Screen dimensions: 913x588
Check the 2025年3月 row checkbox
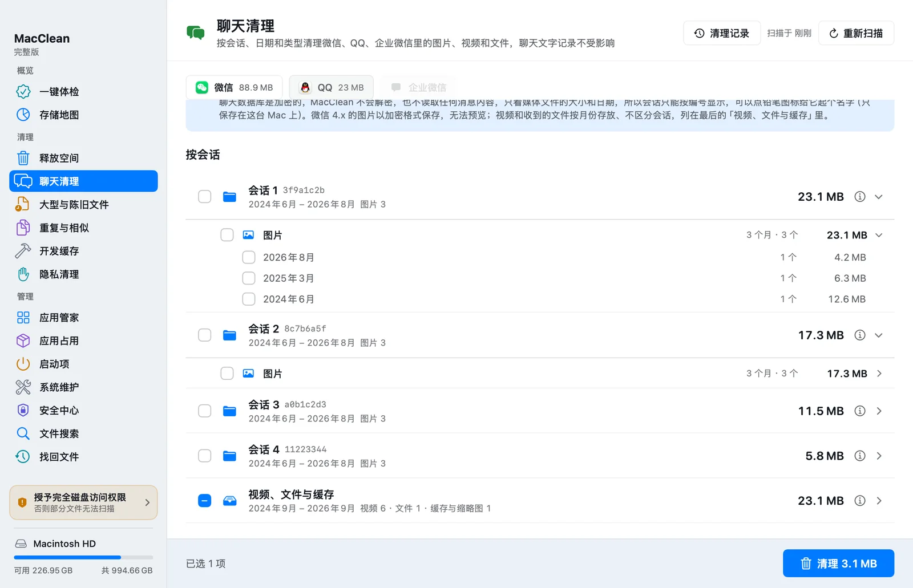(x=249, y=278)
